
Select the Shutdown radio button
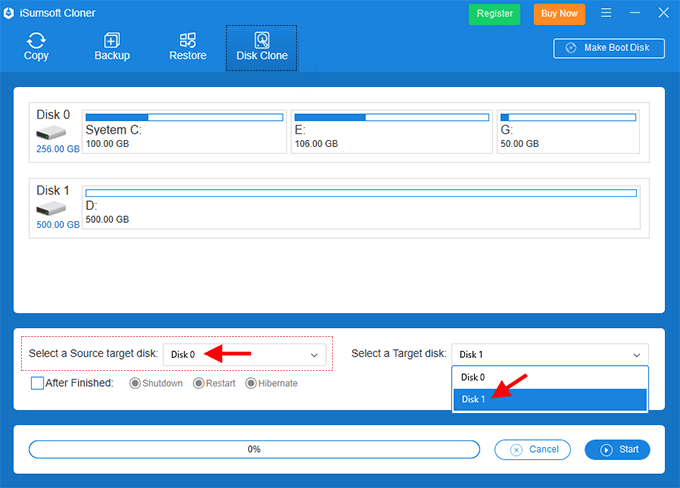tap(136, 383)
